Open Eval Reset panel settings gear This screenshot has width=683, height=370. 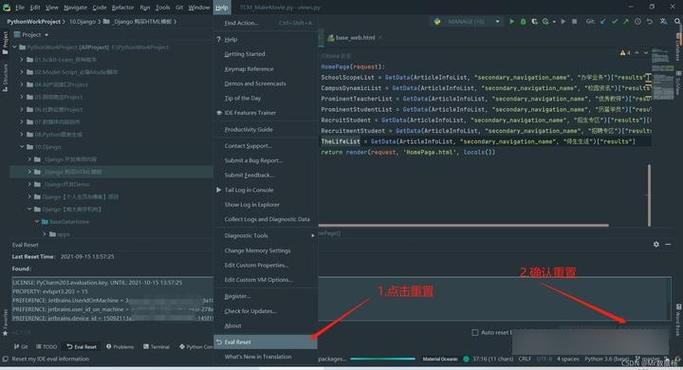click(x=656, y=244)
